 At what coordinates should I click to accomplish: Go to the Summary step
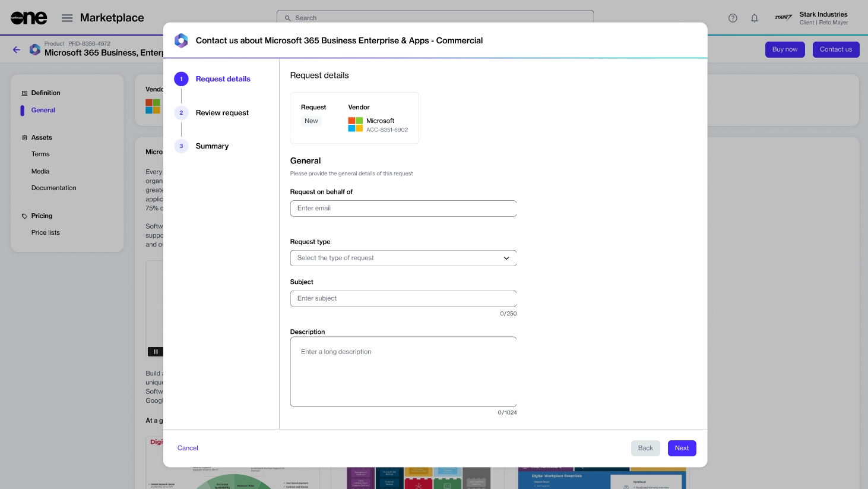(x=212, y=146)
